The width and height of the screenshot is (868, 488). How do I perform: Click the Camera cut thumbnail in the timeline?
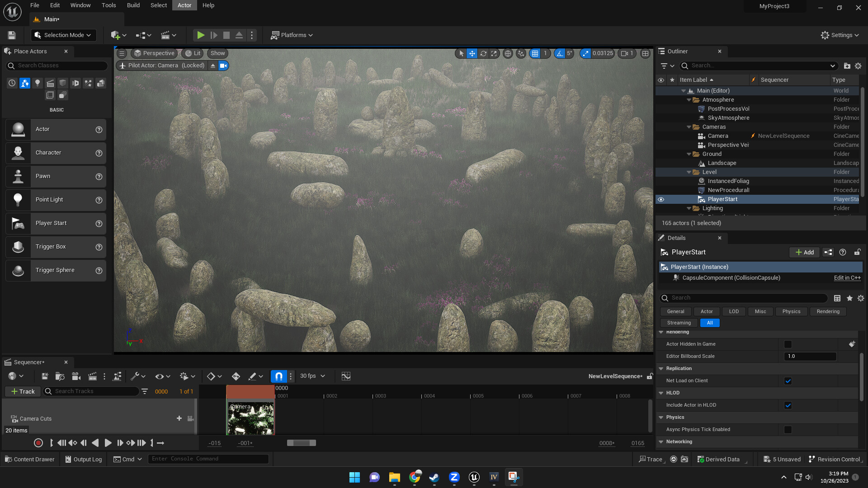(250, 418)
